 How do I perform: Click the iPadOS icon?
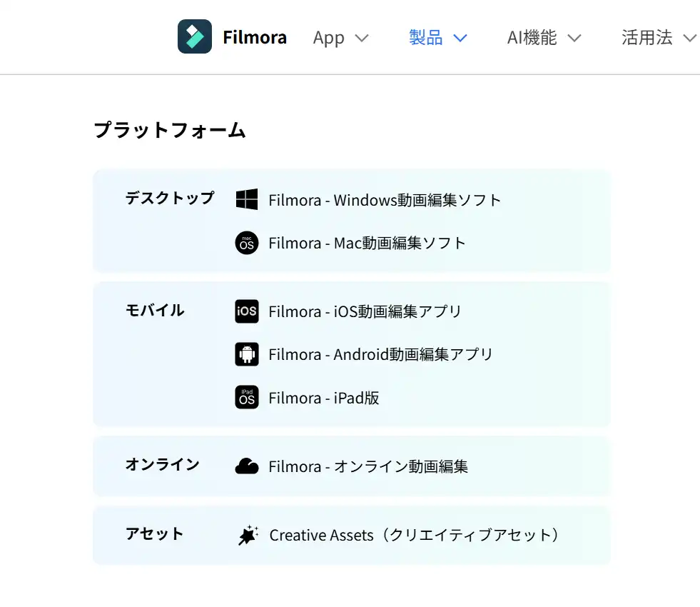[247, 397]
